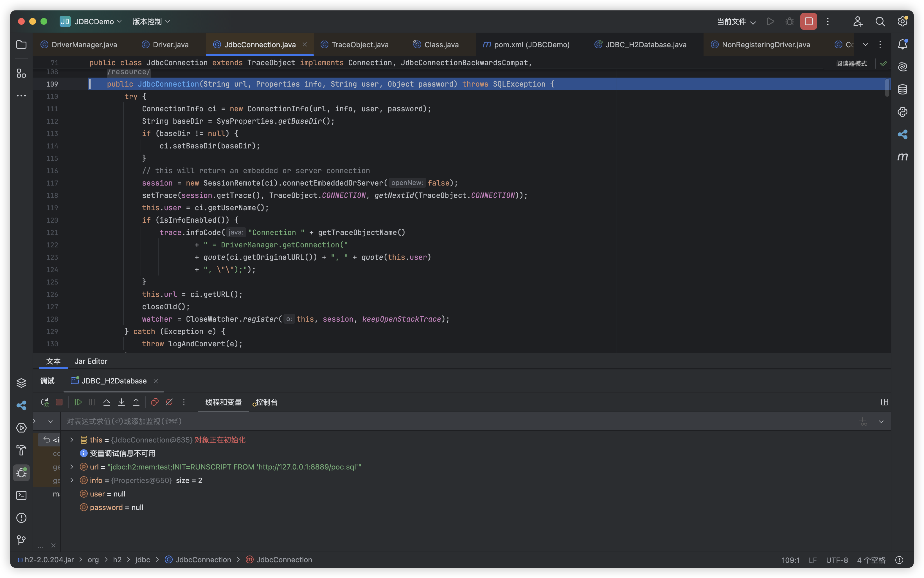The width and height of the screenshot is (924, 578).
Task: Open the Git version control tool window
Action: point(21,540)
